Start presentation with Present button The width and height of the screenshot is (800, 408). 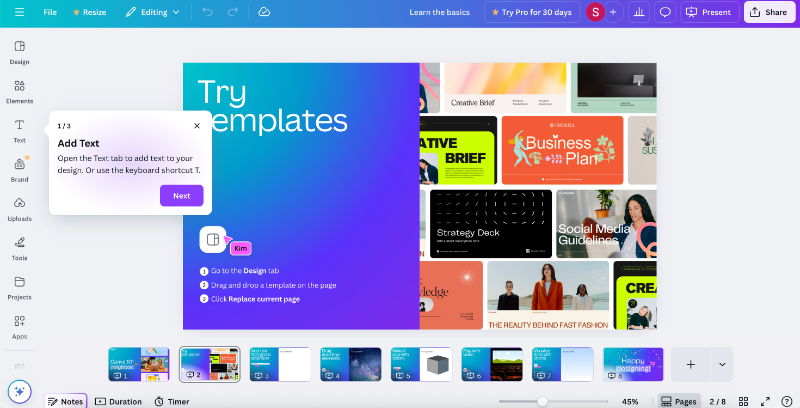click(x=709, y=12)
